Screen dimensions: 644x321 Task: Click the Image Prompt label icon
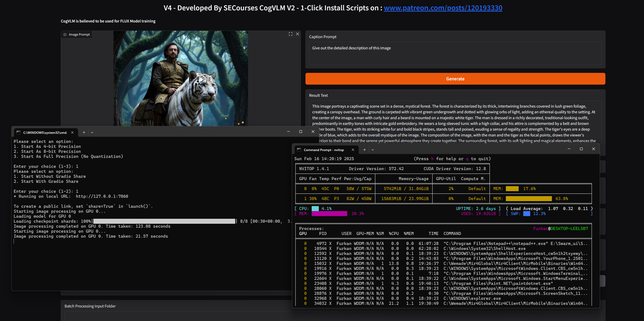(x=65, y=35)
